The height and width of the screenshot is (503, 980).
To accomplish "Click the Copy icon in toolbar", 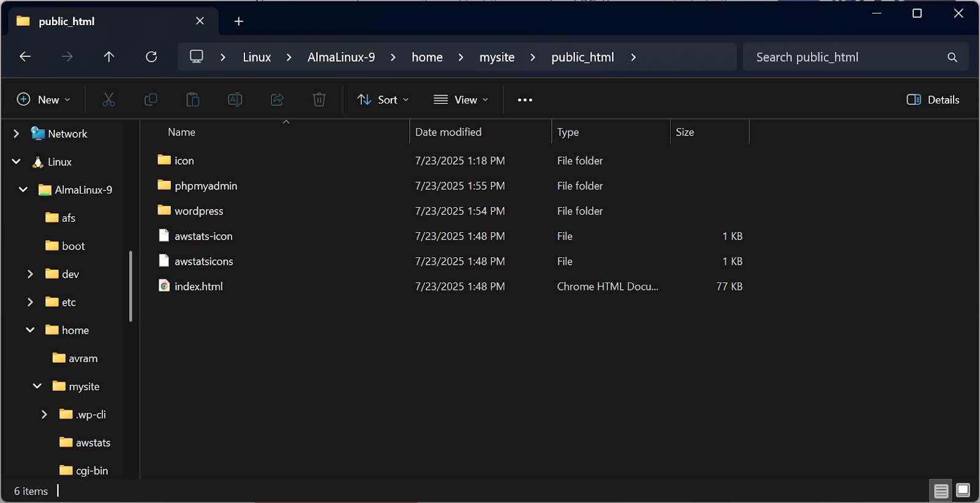I will [x=151, y=99].
